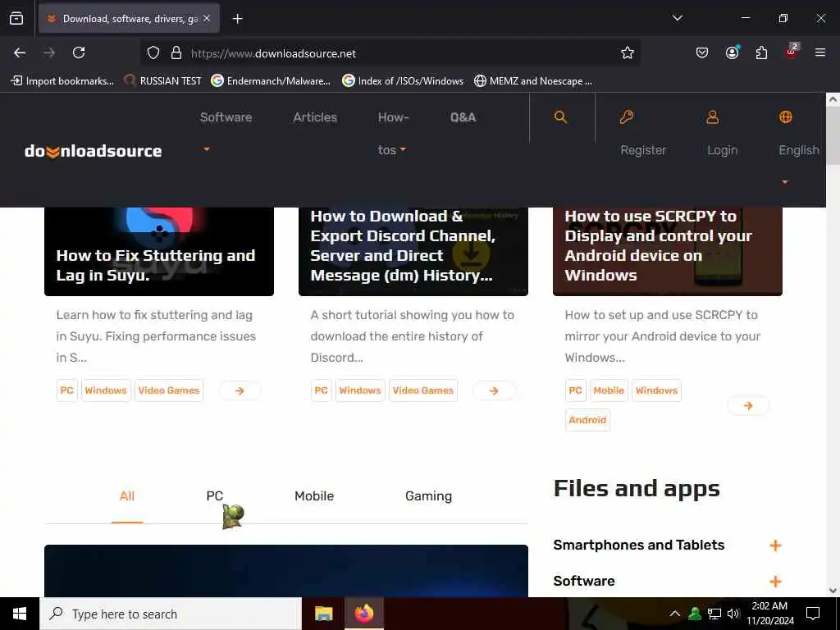Go back to previous page
The width and height of the screenshot is (840, 630).
[x=20, y=52]
